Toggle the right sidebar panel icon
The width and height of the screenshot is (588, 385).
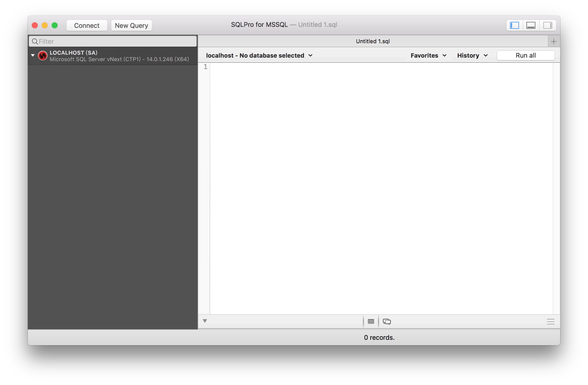point(548,25)
